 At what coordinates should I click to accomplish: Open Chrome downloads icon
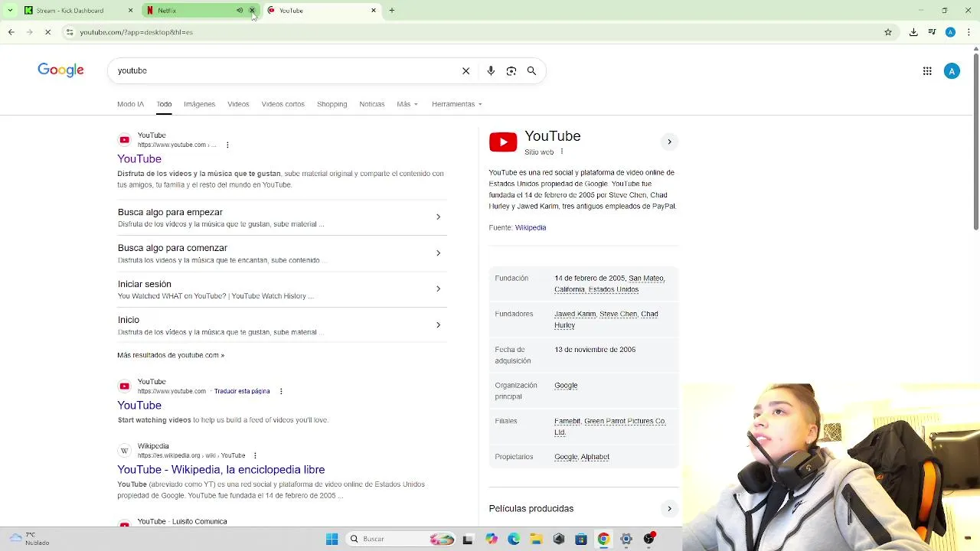coord(913,32)
